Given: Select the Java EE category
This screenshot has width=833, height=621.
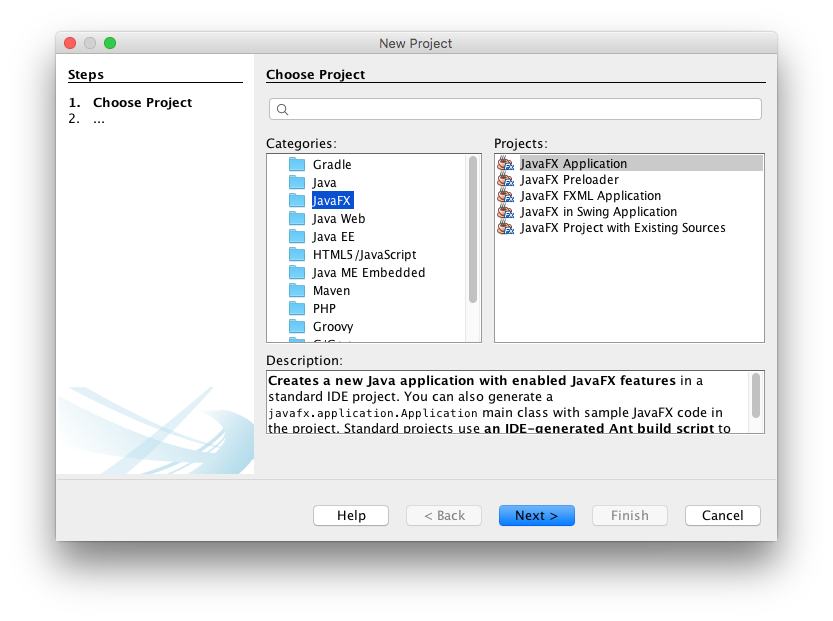Looking at the screenshot, I should 333,237.
